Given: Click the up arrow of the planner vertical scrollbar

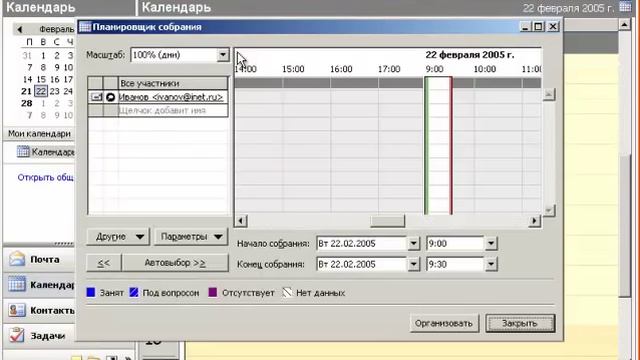Looking at the screenshot, I should [549, 94].
